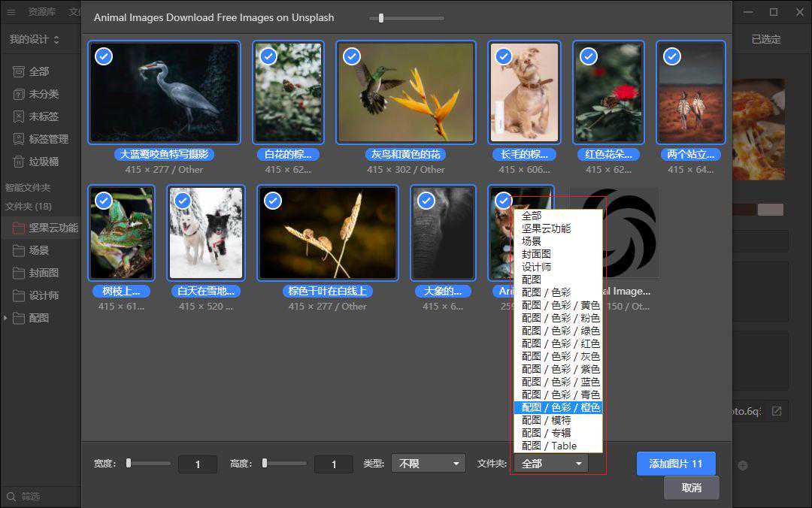Screen dimensions: 812x508
Task: Uncheck the chameleon image checkbox
Action: (104, 201)
